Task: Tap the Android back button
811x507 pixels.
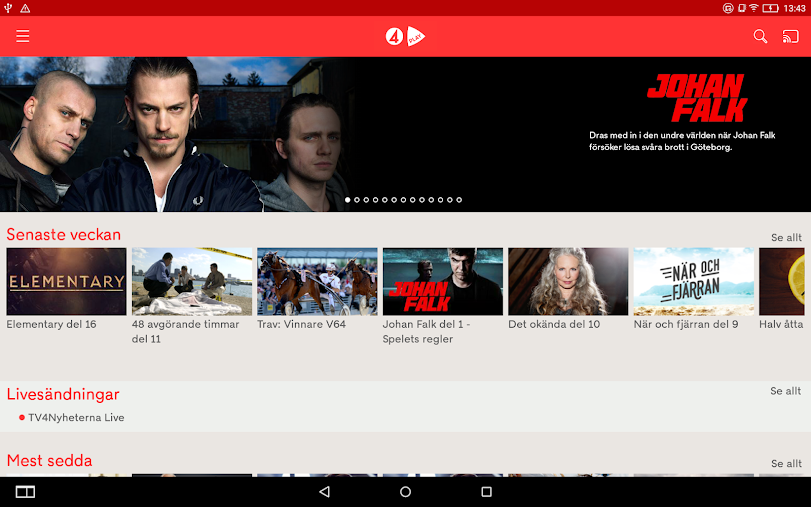Action: click(324, 491)
